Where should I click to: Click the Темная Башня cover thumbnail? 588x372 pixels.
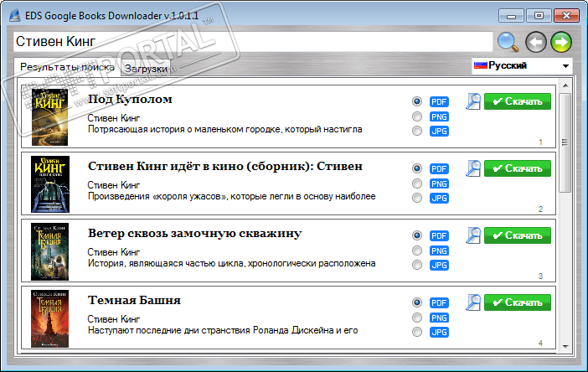tap(50, 318)
